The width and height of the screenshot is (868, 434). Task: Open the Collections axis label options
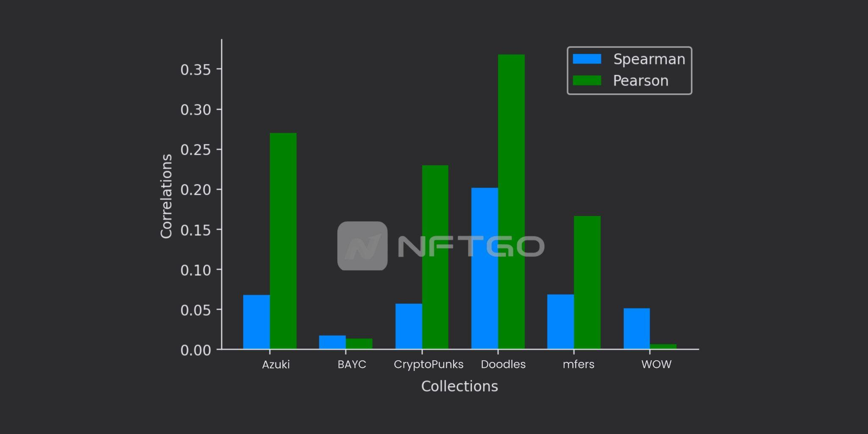(459, 386)
